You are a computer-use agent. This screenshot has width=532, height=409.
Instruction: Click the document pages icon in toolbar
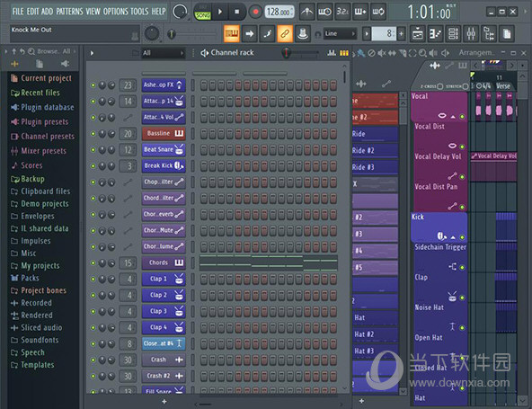pyautogui.click(x=507, y=33)
